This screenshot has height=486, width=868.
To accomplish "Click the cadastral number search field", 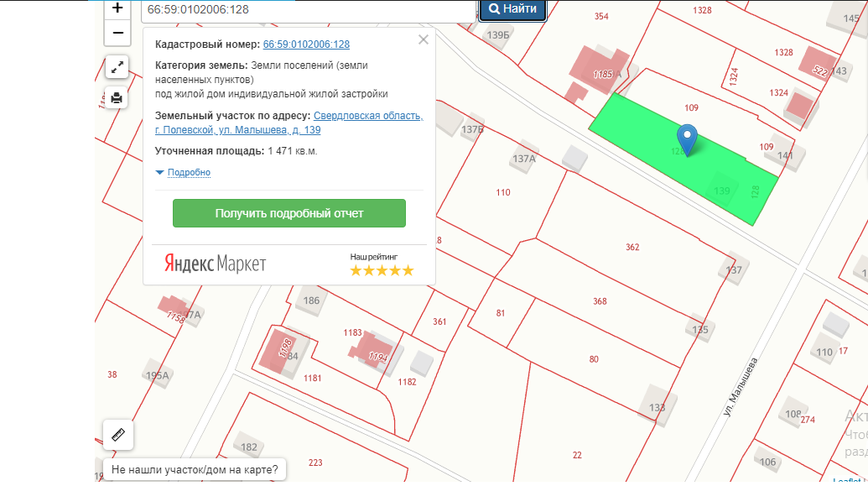I will click(309, 9).
